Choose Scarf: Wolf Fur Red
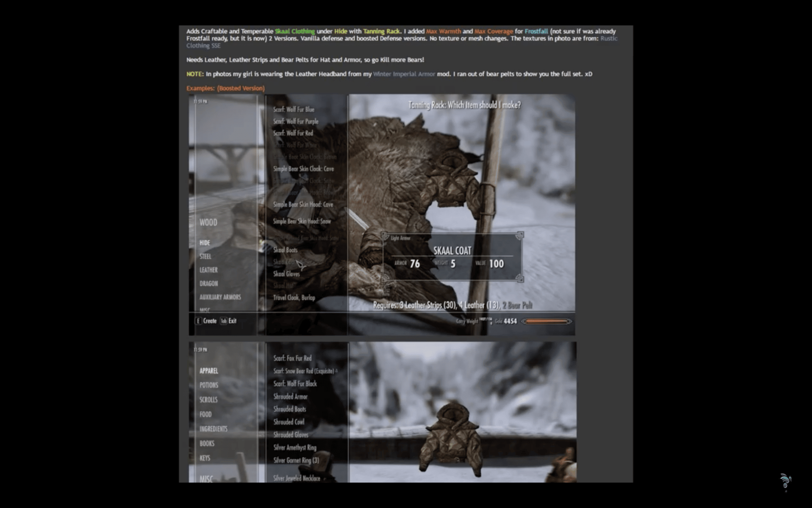The height and width of the screenshot is (508, 812). pyautogui.click(x=293, y=133)
